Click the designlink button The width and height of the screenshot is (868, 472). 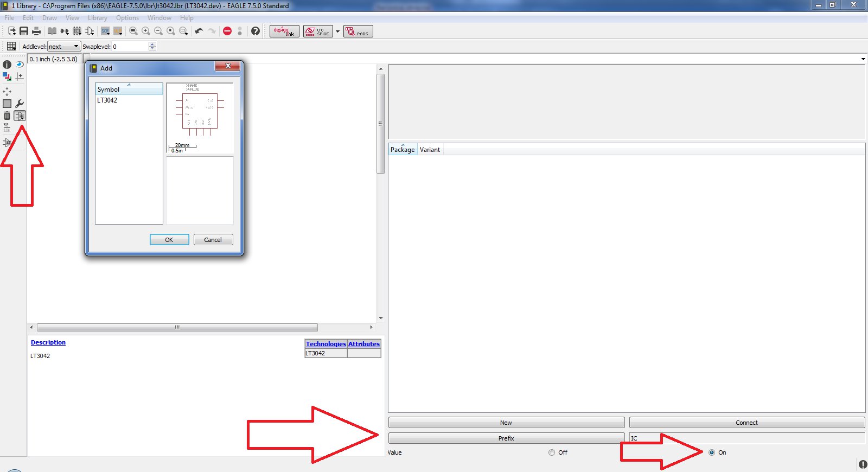pos(284,31)
